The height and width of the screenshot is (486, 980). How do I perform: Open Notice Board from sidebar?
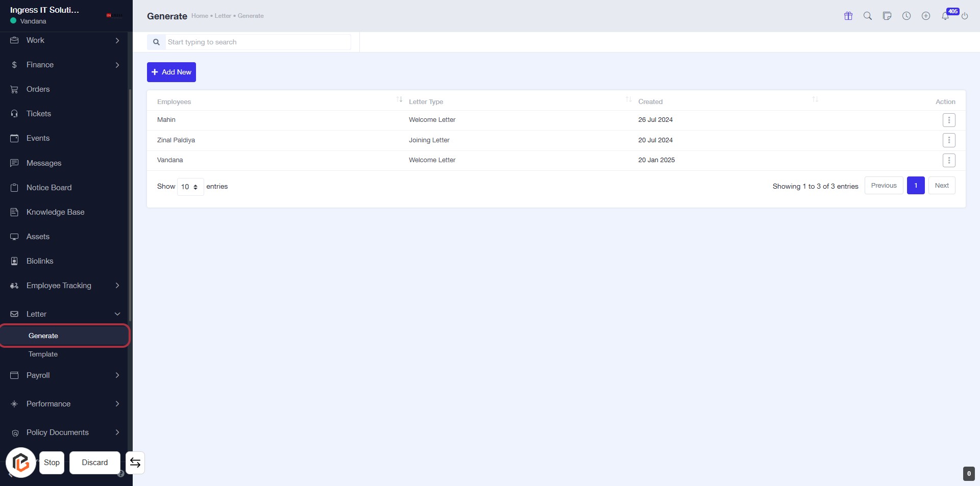click(x=49, y=188)
